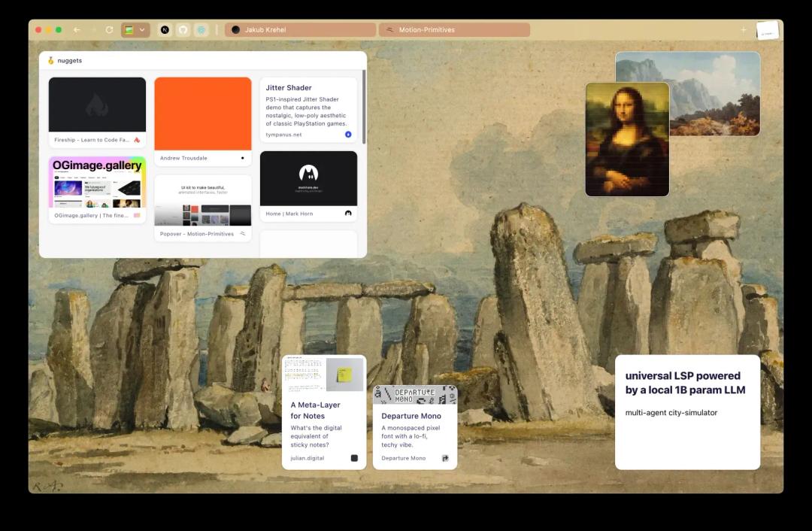Select the mountain landscape painting card
Screen dimensions: 812x531
(715, 94)
